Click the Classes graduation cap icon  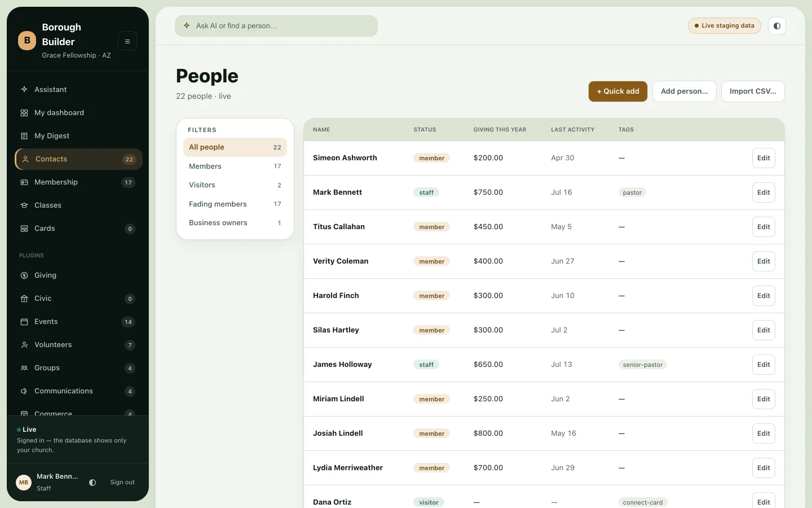coord(24,205)
